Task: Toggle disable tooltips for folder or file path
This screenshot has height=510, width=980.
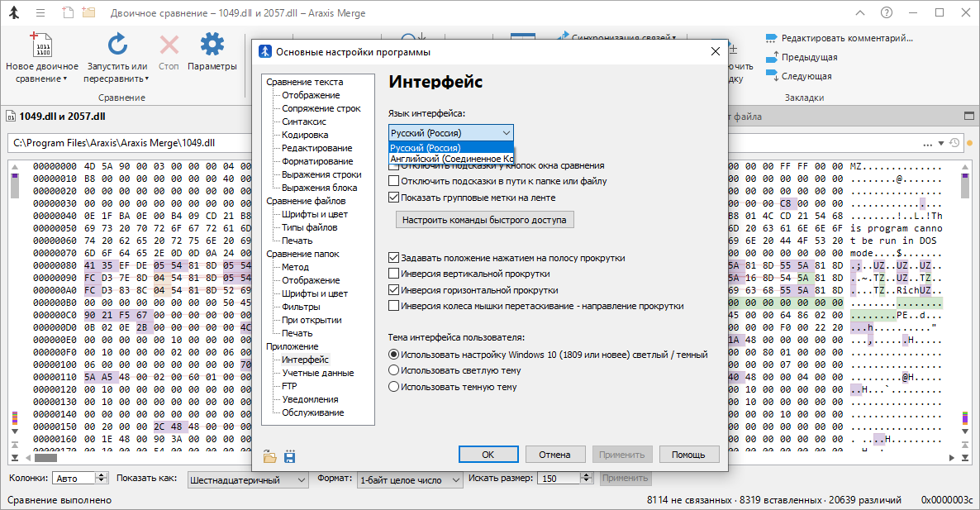Action: (x=394, y=181)
